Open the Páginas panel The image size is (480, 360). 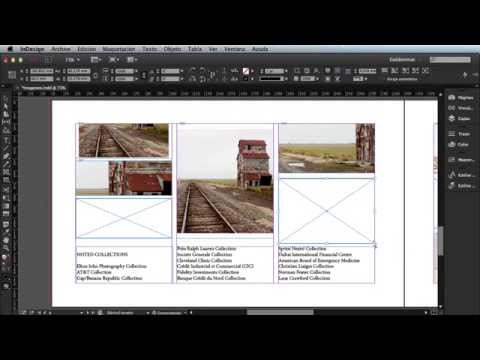[461, 98]
